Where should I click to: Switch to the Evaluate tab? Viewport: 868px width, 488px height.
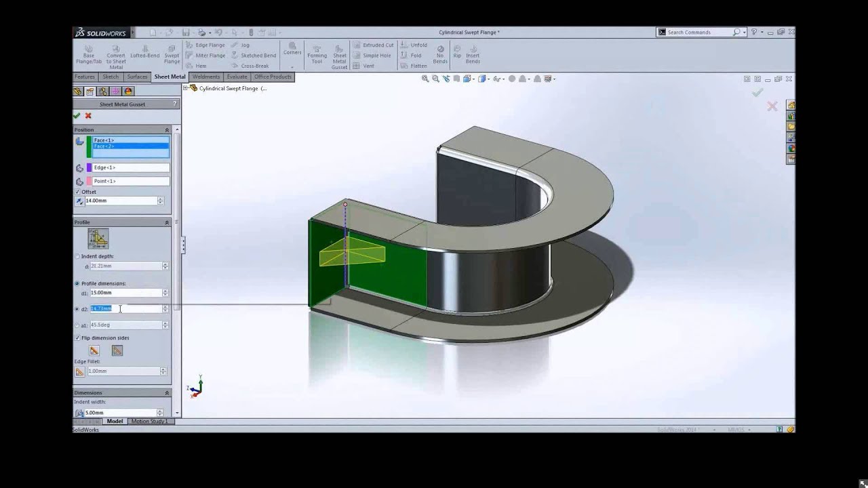pyautogui.click(x=237, y=77)
